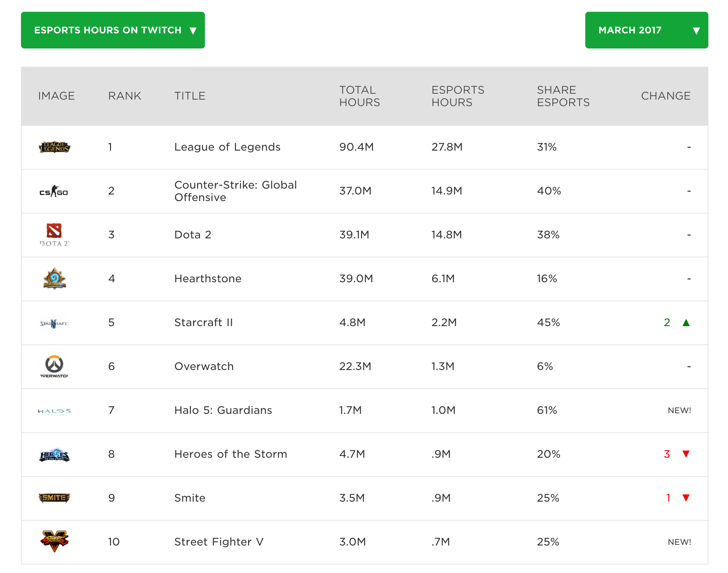Viewport: 728px width, 573px height.
Task: Click the green up arrow for Starcraft II
Action: point(686,323)
